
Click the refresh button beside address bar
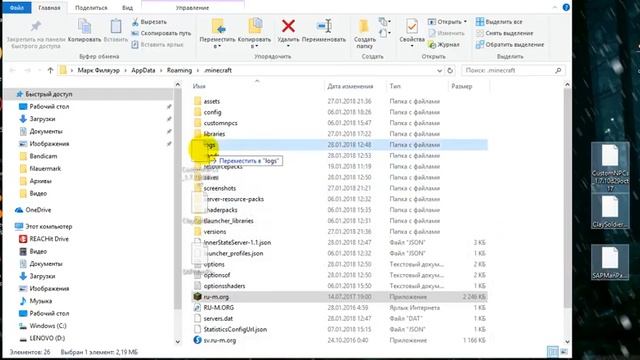tap(450, 70)
